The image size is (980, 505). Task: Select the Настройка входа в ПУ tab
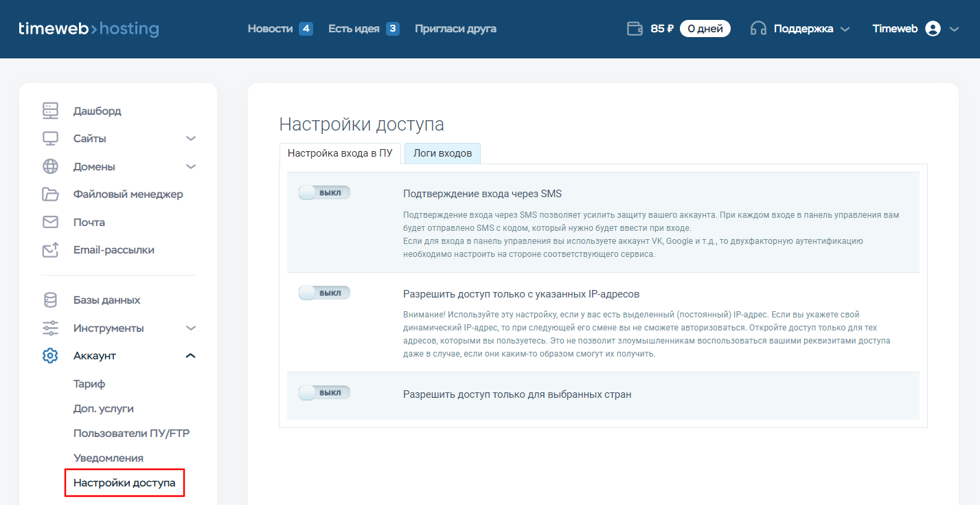340,153
